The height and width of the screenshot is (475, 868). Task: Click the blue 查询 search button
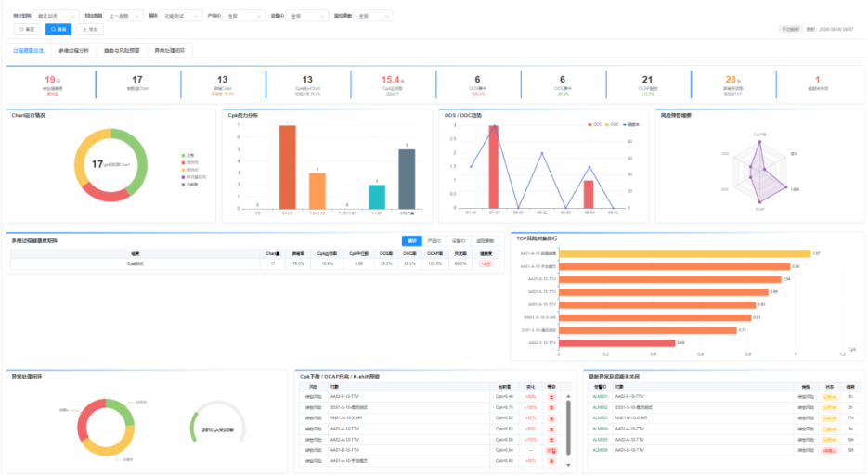point(58,29)
